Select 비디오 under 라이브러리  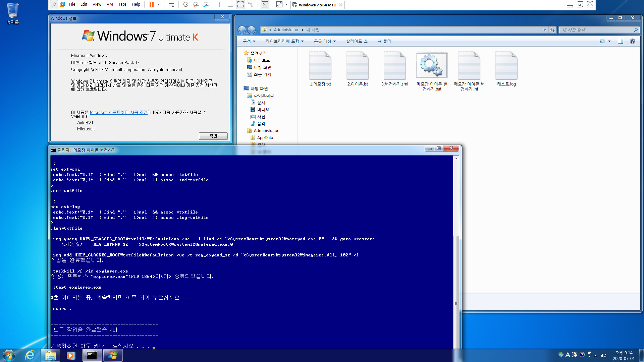click(x=263, y=110)
